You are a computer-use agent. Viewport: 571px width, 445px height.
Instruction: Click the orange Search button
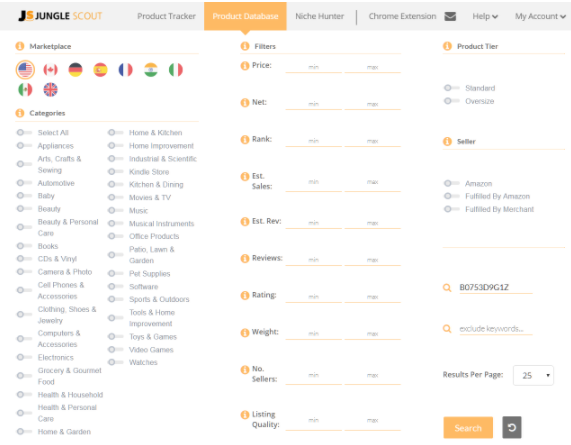tap(468, 428)
